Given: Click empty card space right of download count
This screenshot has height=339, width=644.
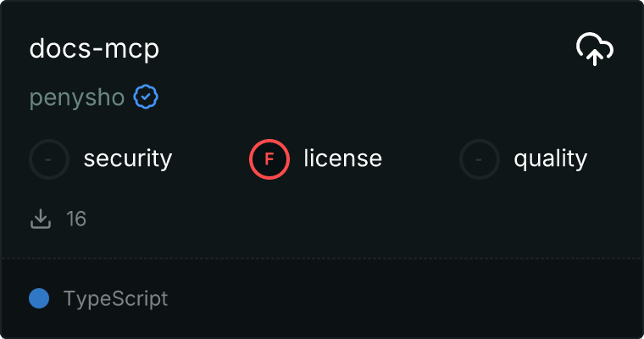Looking at the screenshot, I should [339, 220].
